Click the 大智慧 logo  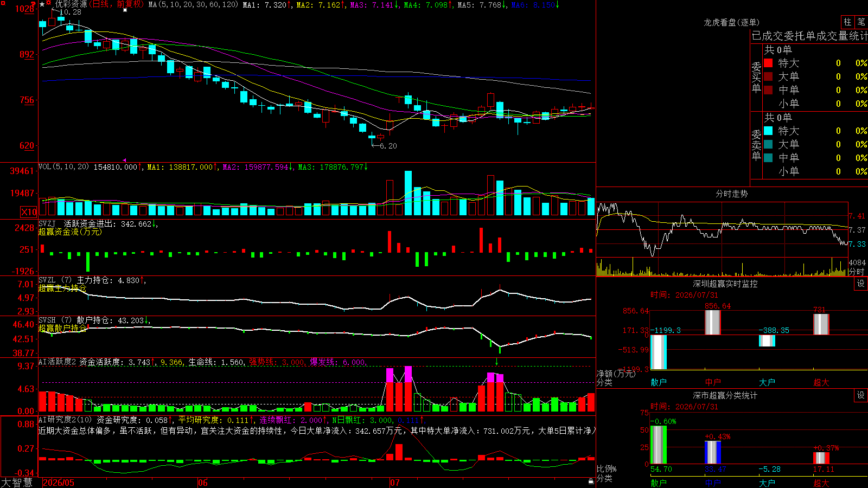17,483
